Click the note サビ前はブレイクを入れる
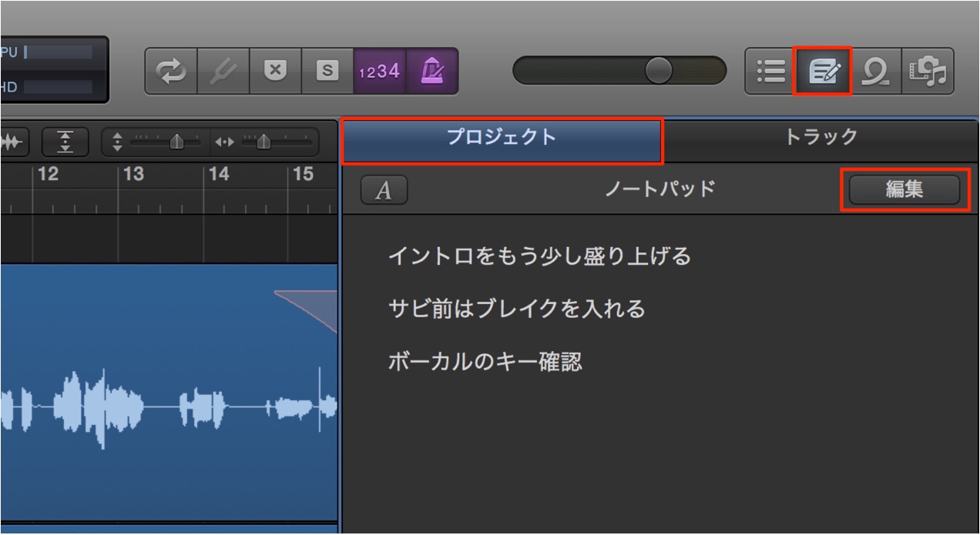980x535 pixels. (x=517, y=309)
